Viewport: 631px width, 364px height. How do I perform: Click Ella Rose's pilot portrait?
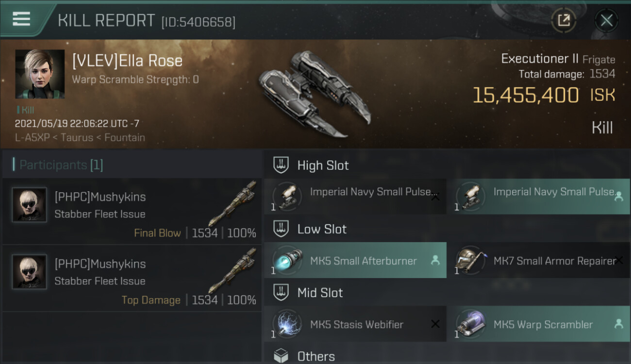(x=40, y=74)
